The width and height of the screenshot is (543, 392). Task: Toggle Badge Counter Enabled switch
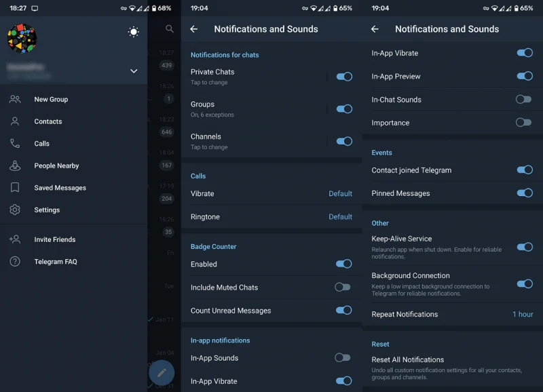click(x=344, y=264)
